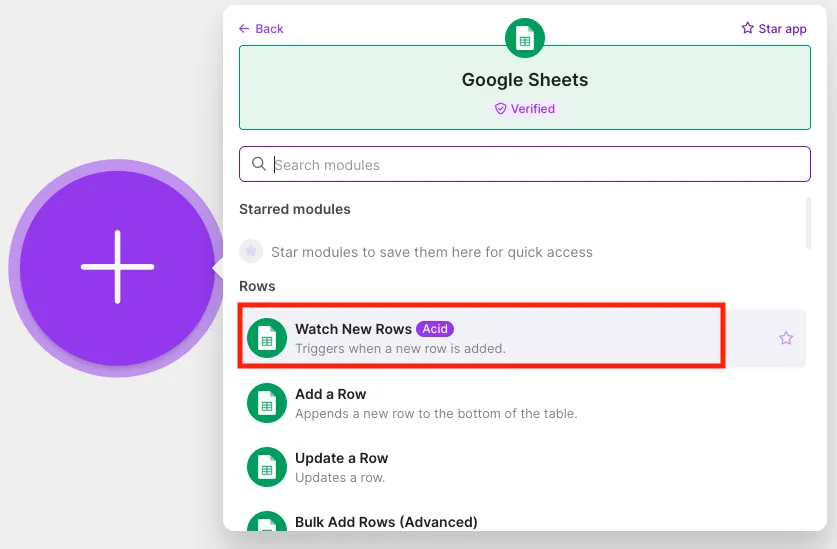Image resolution: width=837 pixels, height=549 pixels.
Task: Click the modules list scrollbar
Action: tap(809, 223)
